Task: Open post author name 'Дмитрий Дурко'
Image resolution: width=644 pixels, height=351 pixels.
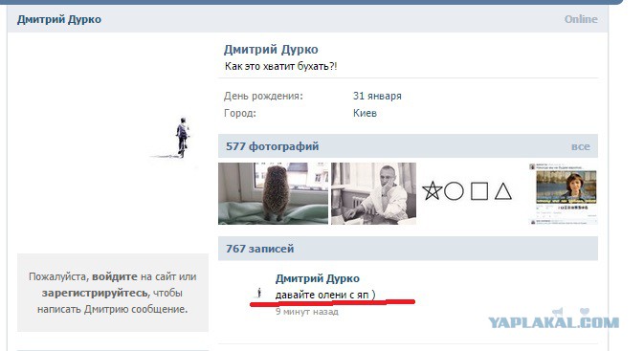Action: point(318,278)
